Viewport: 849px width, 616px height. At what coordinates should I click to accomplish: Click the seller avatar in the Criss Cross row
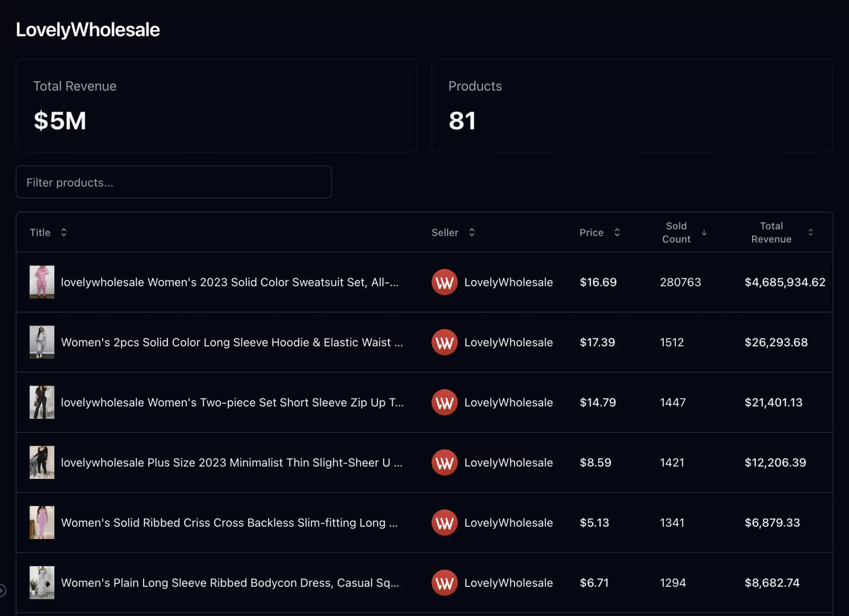coord(444,523)
